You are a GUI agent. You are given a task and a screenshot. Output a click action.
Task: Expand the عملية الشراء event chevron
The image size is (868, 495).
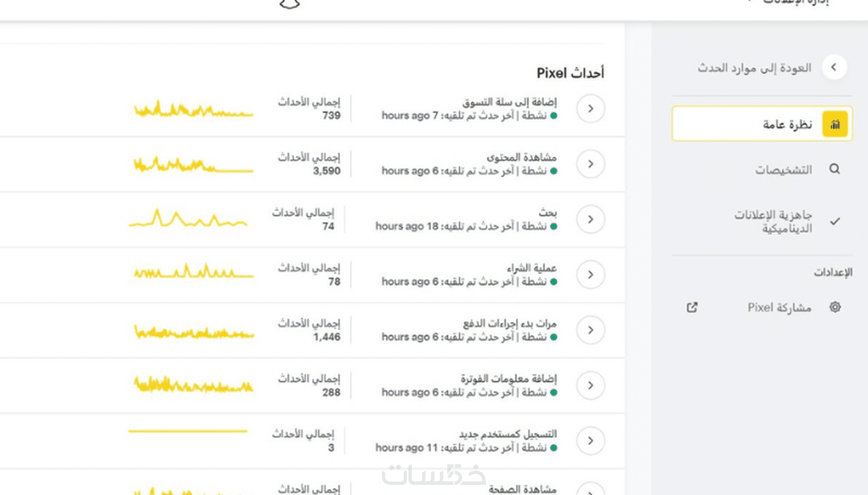[x=590, y=275]
